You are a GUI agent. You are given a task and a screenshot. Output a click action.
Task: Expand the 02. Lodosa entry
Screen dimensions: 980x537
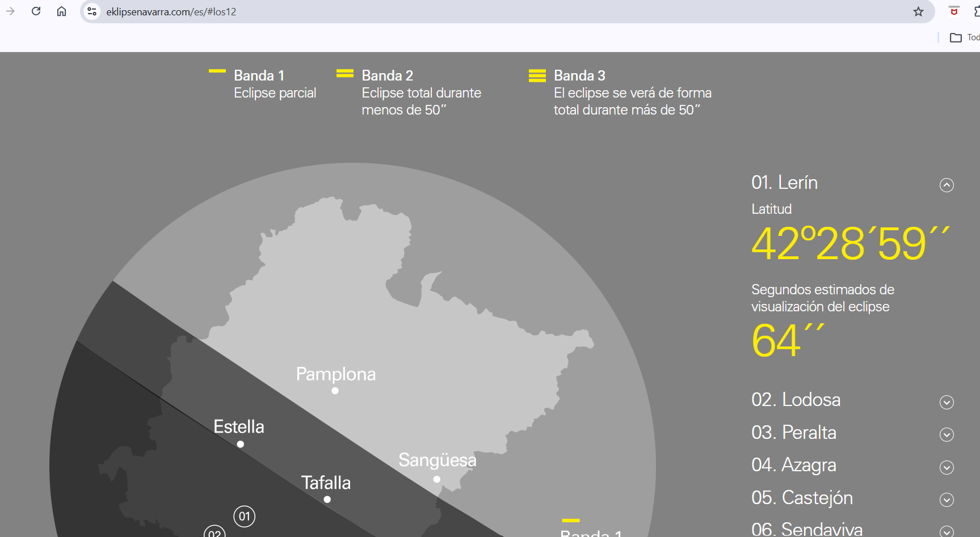946,402
